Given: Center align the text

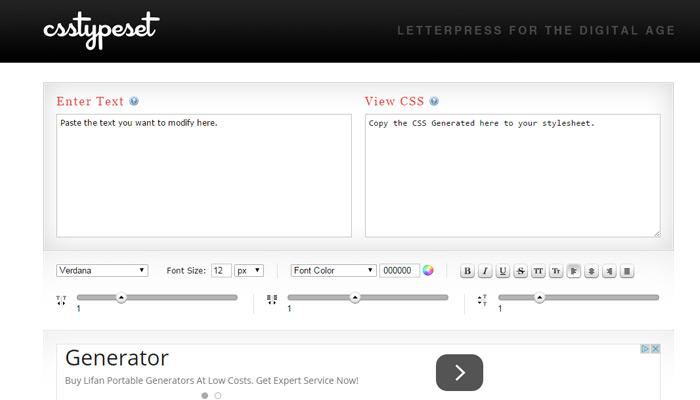Looking at the screenshot, I should point(592,271).
